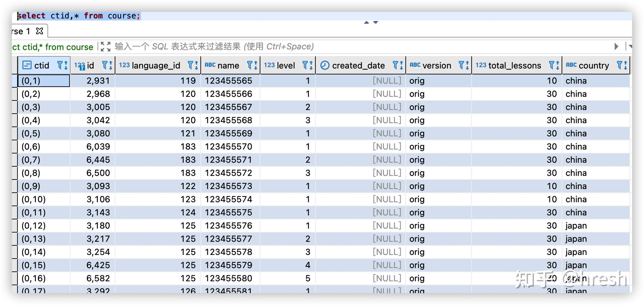The width and height of the screenshot is (644, 305).
Task: Click the SQL editor line 'select ctid,* from course;'
Action: [x=79, y=15]
